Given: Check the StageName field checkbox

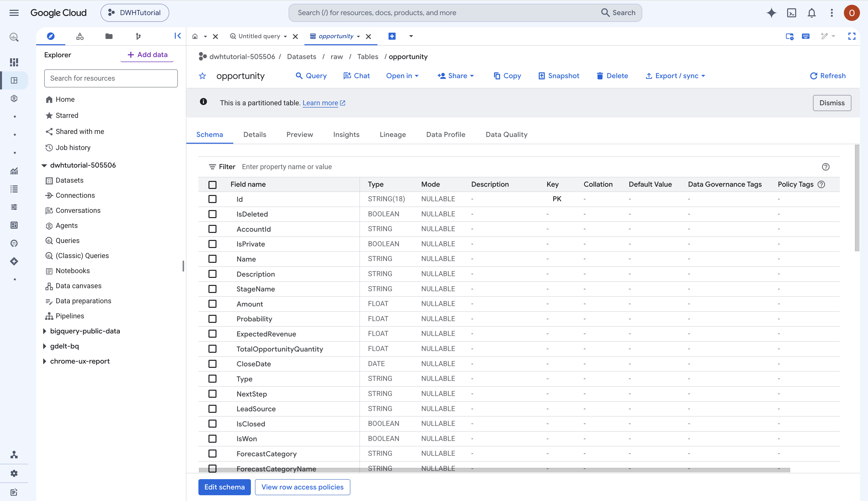Looking at the screenshot, I should point(212,289).
